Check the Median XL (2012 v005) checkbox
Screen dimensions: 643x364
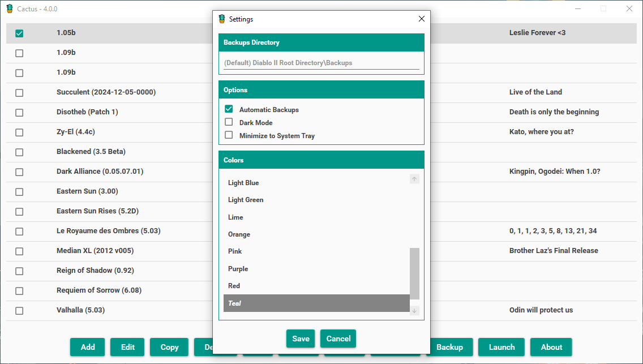click(x=19, y=251)
